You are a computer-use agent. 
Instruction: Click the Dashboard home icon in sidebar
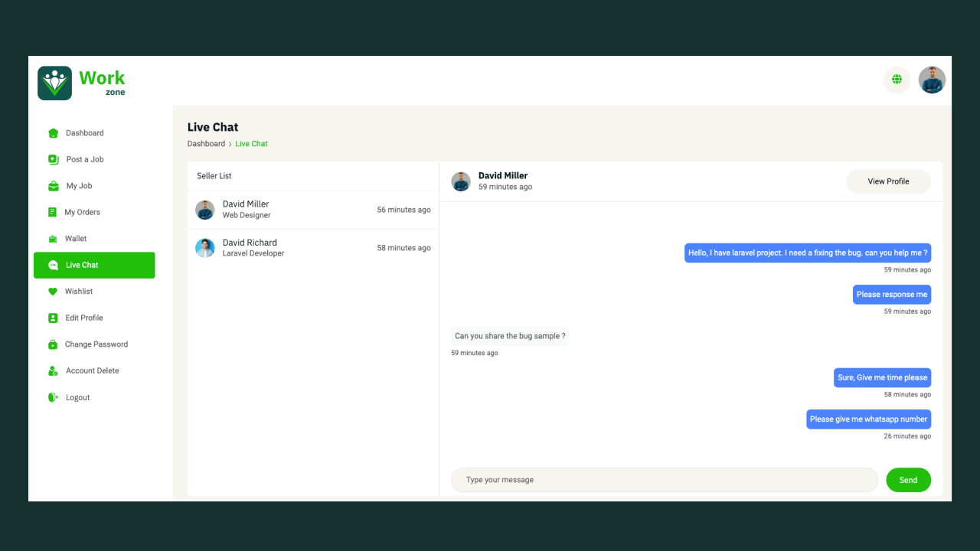coord(53,133)
